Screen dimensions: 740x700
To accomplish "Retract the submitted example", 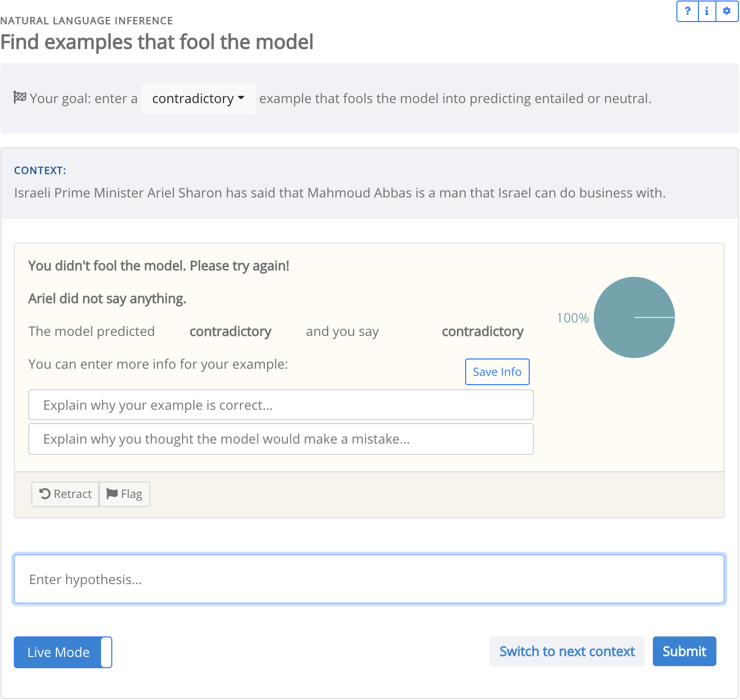I will click(x=66, y=494).
